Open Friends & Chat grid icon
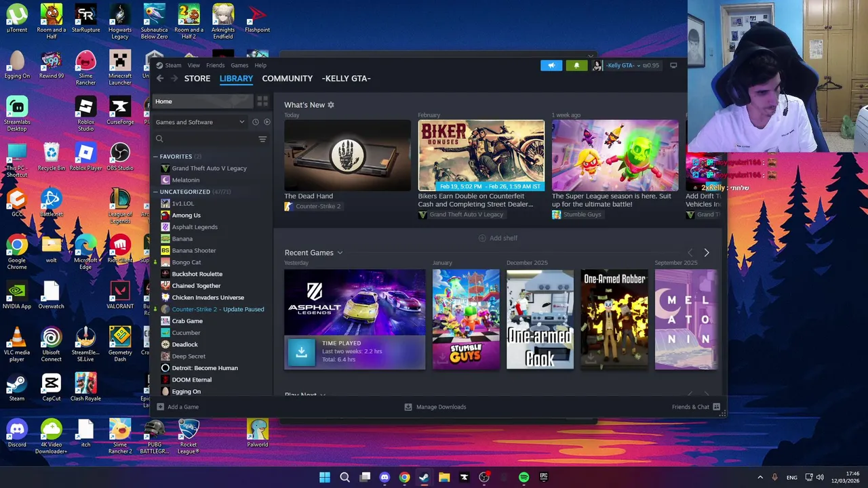 coord(716,407)
